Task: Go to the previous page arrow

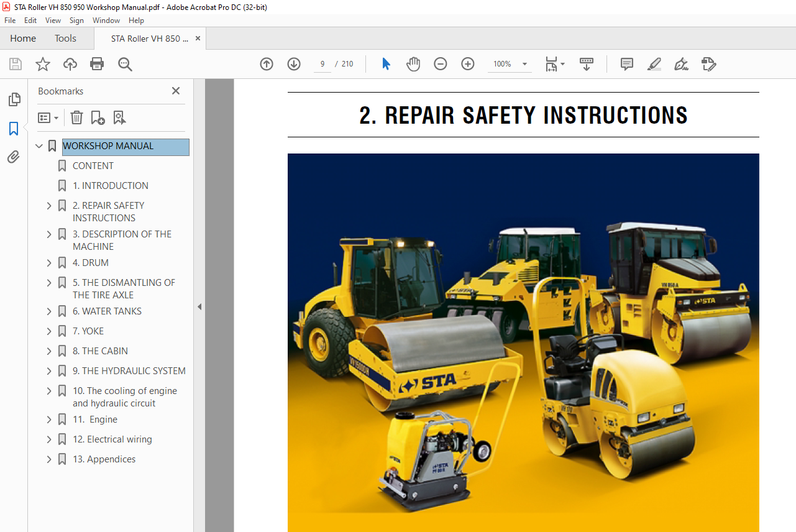Action: pyautogui.click(x=267, y=64)
